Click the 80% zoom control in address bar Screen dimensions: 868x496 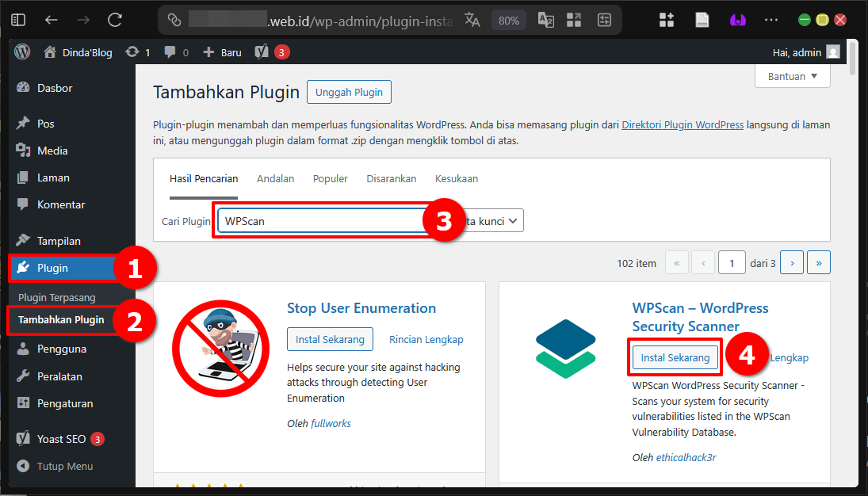pyautogui.click(x=508, y=20)
